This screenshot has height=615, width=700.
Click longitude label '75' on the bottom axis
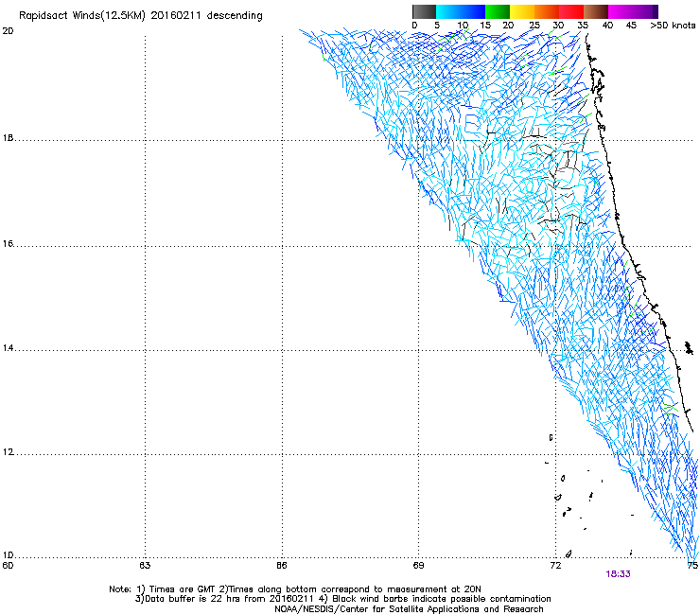[x=692, y=566]
